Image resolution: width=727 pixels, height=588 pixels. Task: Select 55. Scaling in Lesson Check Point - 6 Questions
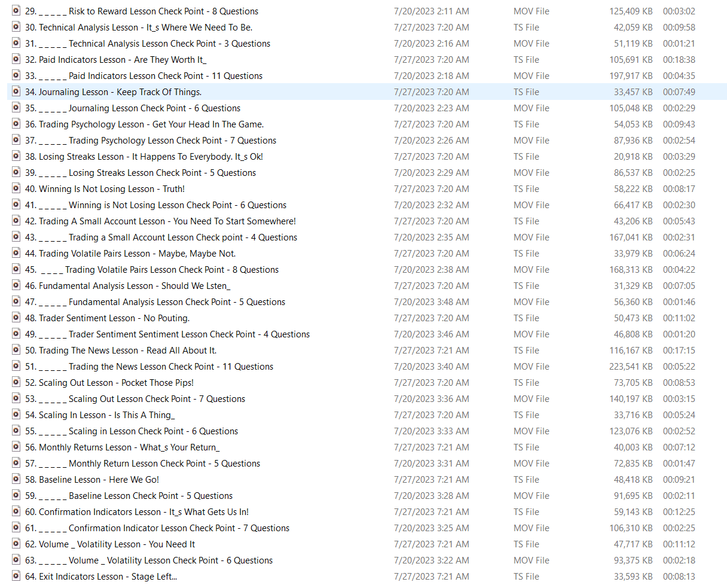pyautogui.click(x=132, y=431)
